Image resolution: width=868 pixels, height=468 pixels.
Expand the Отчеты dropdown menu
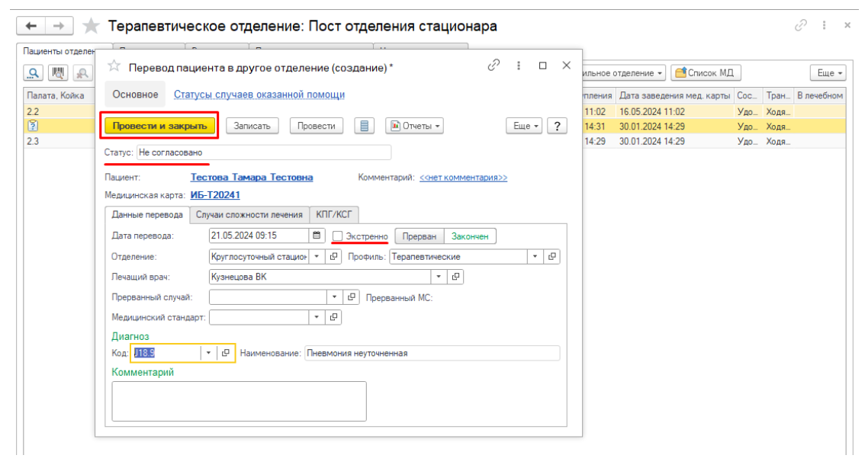(x=415, y=126)
